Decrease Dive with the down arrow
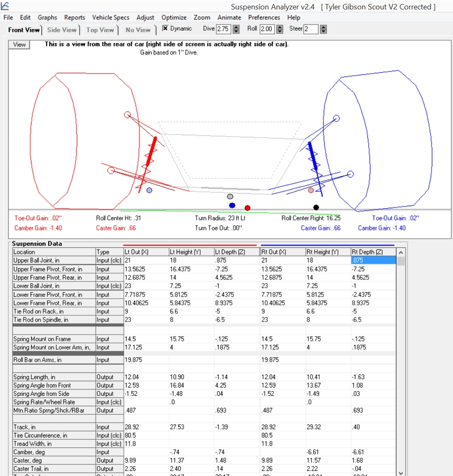The image size is (453, 476). point(236,31)
